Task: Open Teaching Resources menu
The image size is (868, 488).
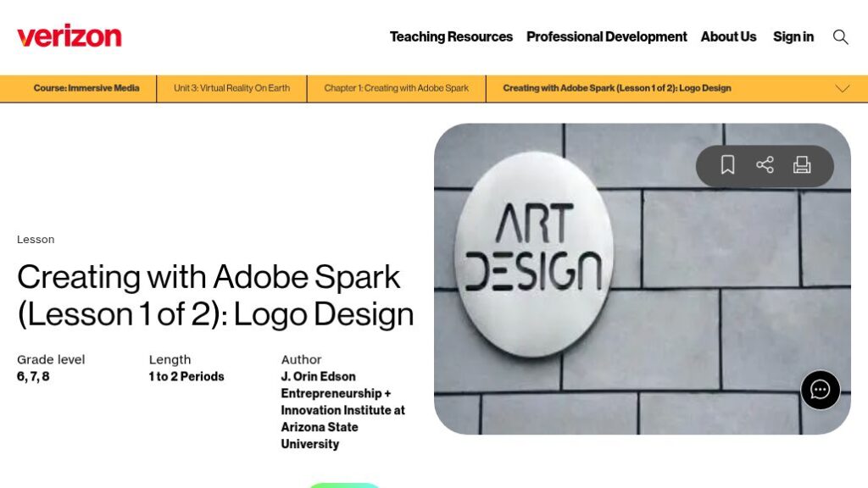Action: (x=451, y=37)
